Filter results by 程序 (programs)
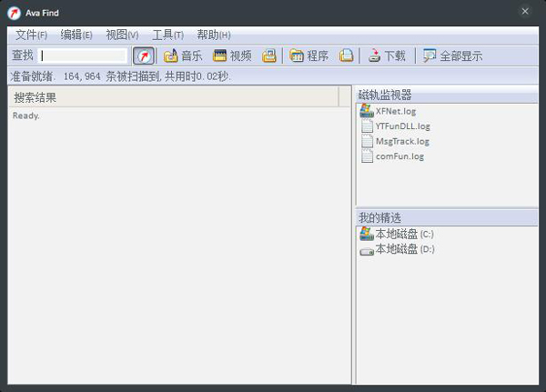The image size is (546, 392). [308, 55]
